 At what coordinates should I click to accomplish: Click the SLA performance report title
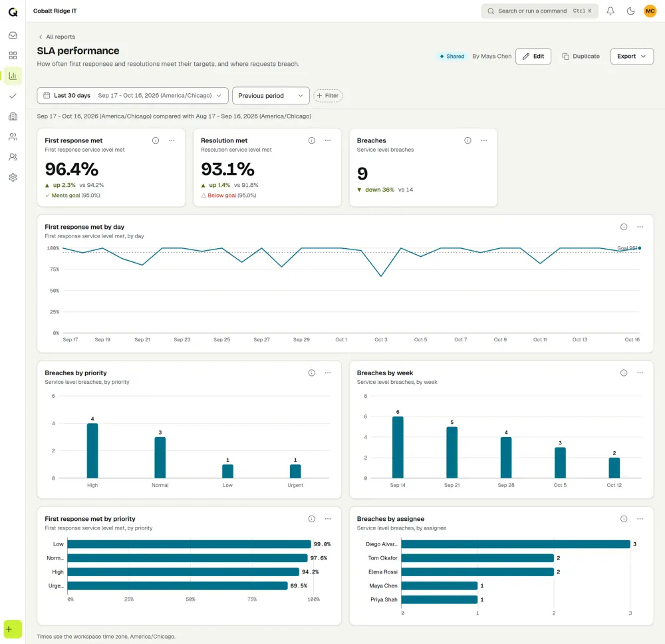pos(78,51)
